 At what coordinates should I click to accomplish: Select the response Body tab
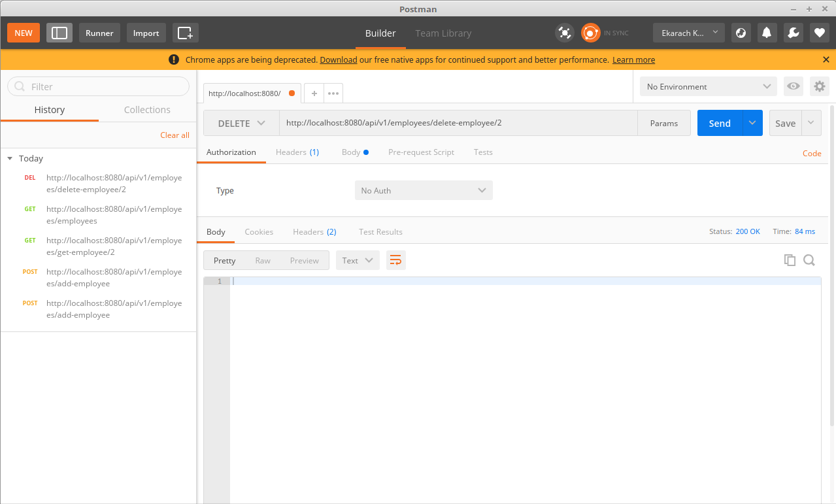216,231
